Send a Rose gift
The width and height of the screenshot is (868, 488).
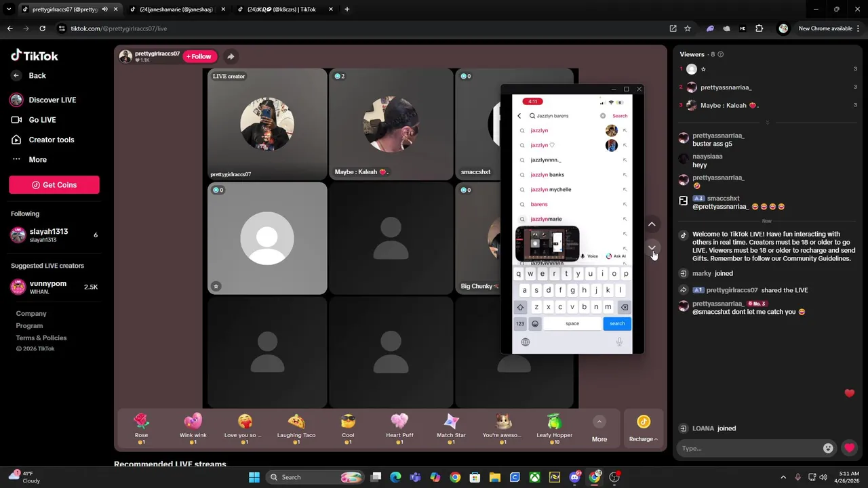[x=141, y=428]
